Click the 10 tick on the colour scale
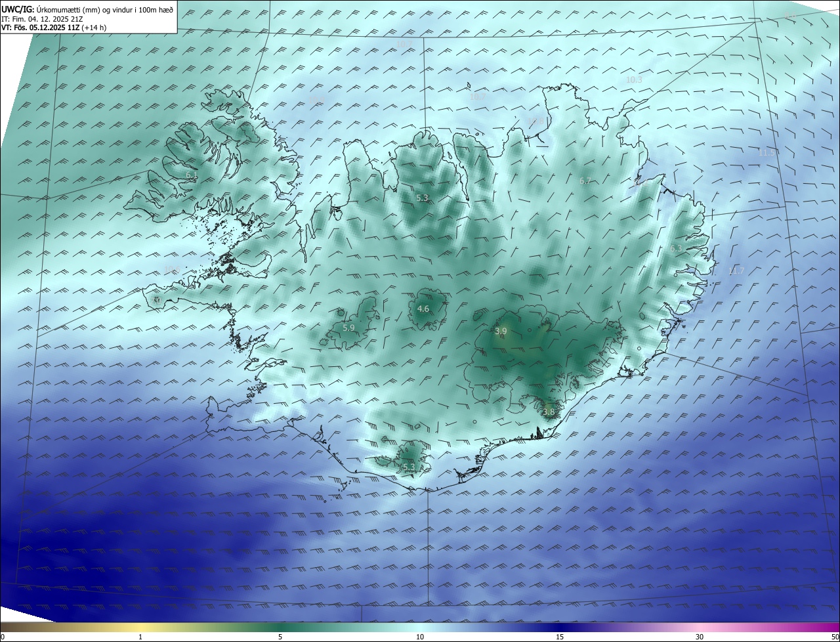 [420, 637]
